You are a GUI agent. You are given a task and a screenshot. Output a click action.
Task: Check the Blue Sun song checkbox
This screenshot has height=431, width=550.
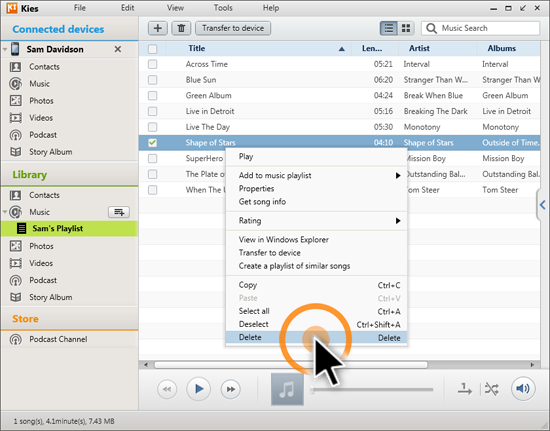pyautogui.click(x=153, y=80)
